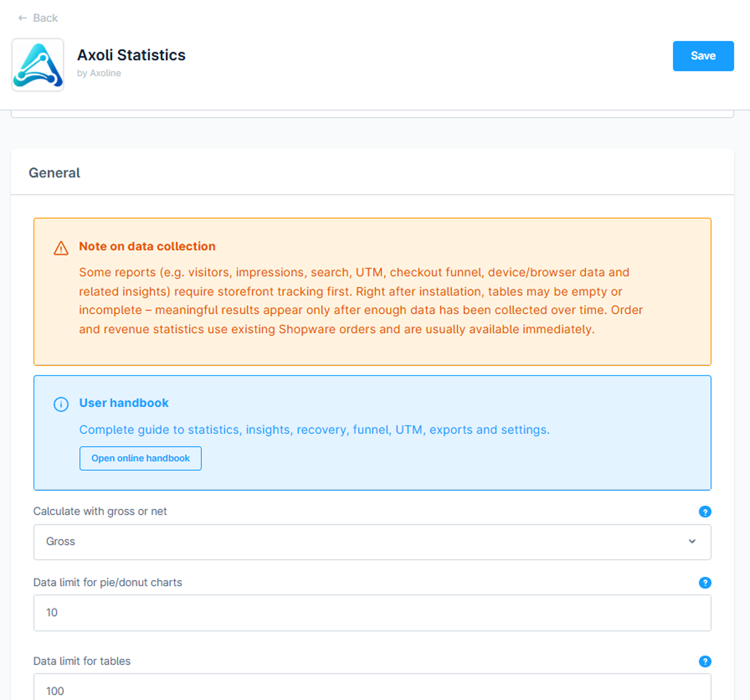750x700 pixels.
Task: Click the Note on data collection title
Action: 147,246
